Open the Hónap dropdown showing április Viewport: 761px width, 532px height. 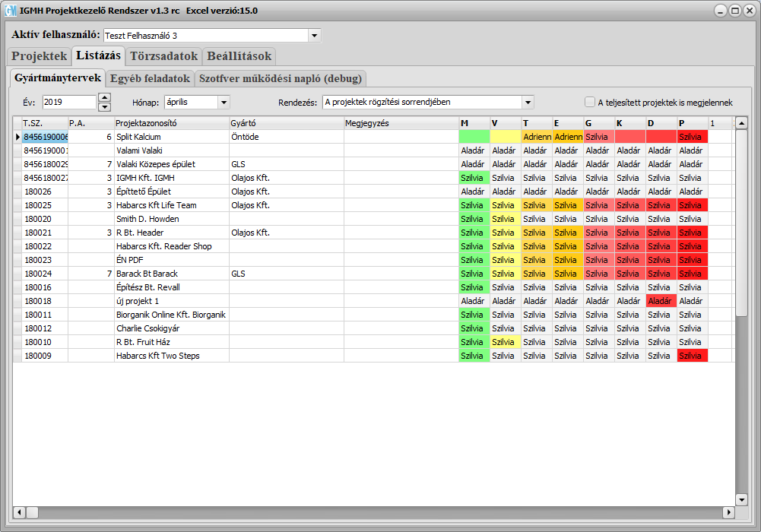click(x=224, y=103)
